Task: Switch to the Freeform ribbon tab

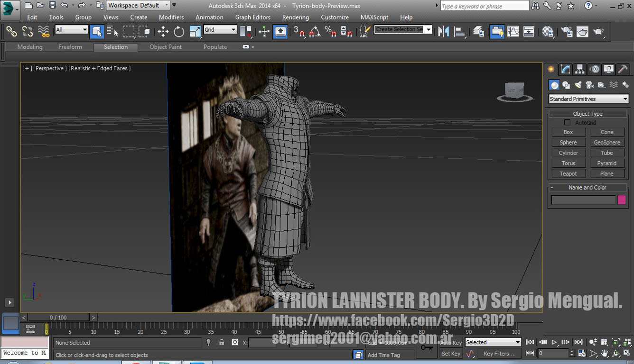Action: pos(70,47)
